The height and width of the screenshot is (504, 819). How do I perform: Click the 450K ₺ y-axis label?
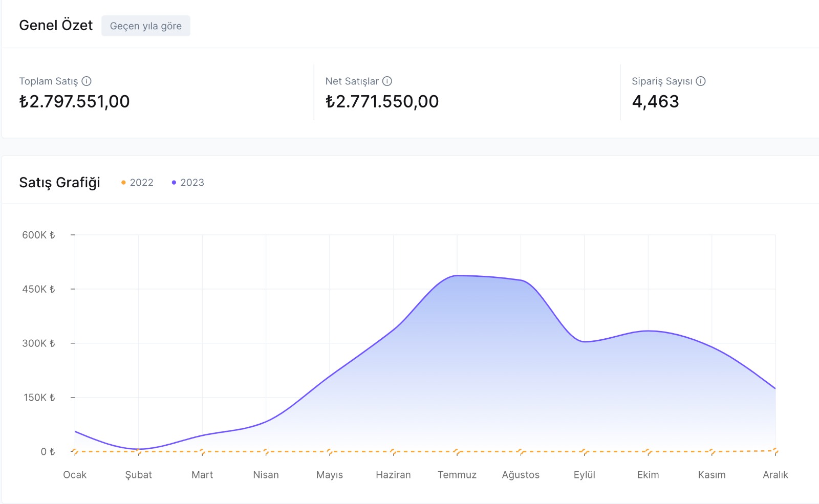(x=38, y=289)
